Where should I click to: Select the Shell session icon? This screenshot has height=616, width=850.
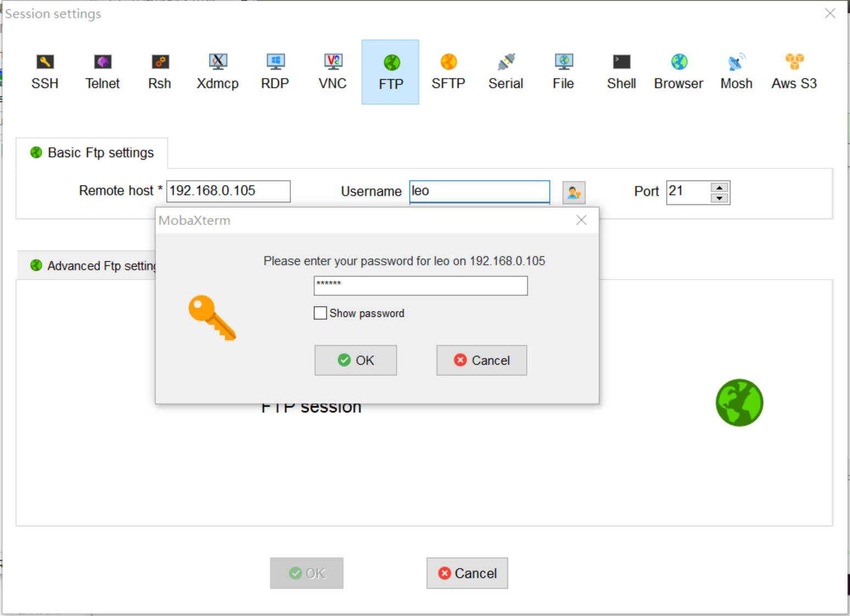point(621,72)
